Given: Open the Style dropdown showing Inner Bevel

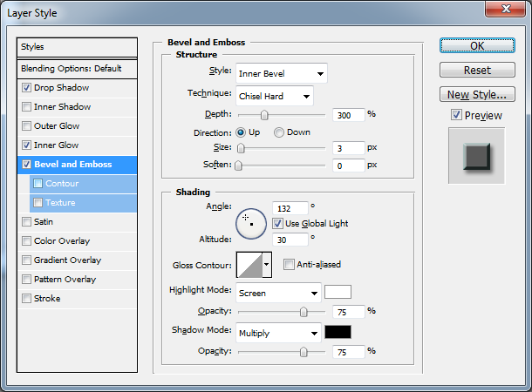Looking at the screenshot, I should [282, 73].
